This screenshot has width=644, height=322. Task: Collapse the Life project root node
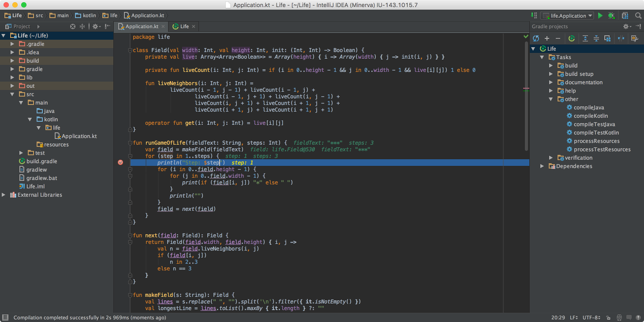click(x=4, y=36)
